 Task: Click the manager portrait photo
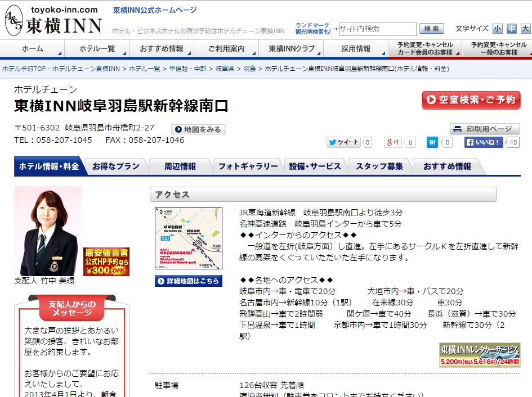(x=47, y=231)
